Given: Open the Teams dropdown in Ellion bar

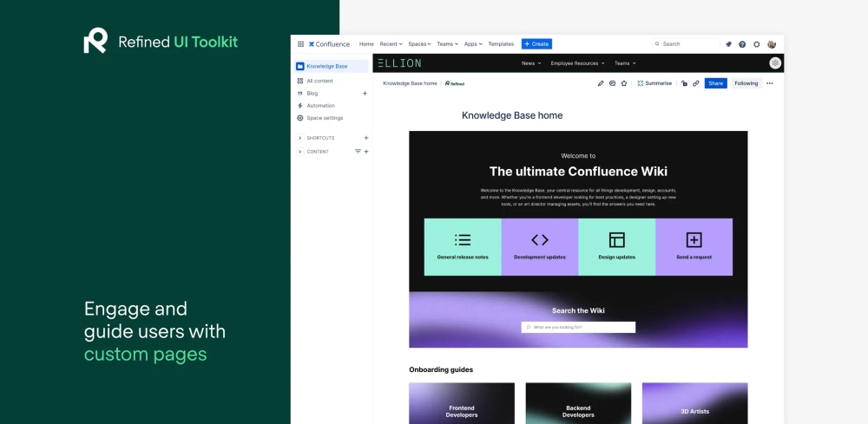Looking at the screenshot, I should [x=625, y=63].
